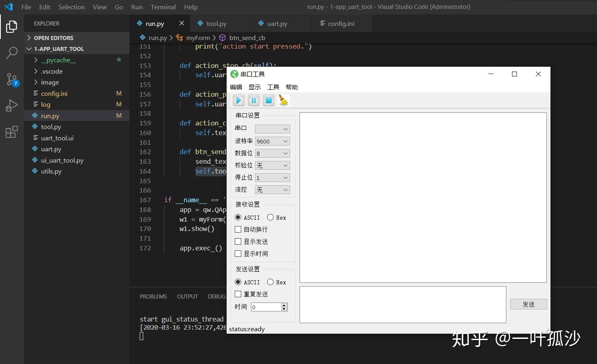Image resolution: width=597 pixels, height=364 pixels.
Task: Check the 显示时间 option
Action: point(238,254)
